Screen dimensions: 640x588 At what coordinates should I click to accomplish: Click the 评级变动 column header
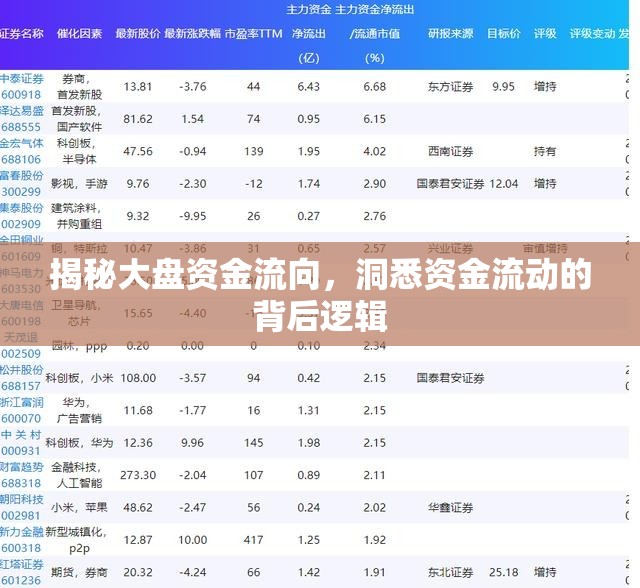click(x=592, y=33)
